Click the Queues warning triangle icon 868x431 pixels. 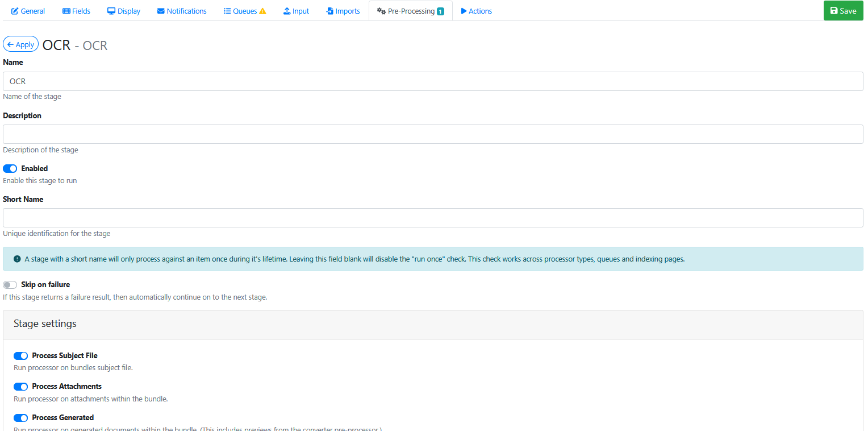262,11
